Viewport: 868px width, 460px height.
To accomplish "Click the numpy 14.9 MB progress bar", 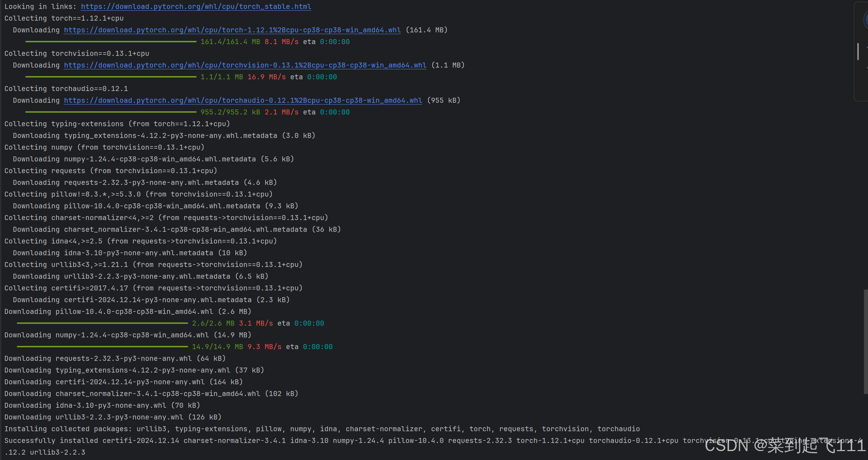I will coord(102,347).
